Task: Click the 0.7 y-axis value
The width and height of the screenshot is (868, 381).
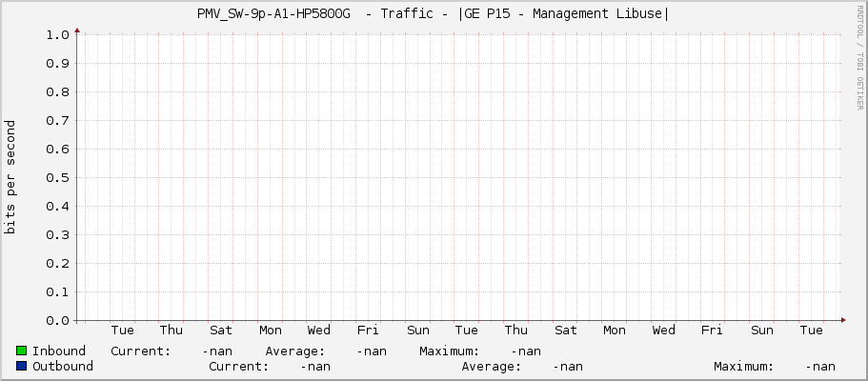Action: click(x=57, y=121)
